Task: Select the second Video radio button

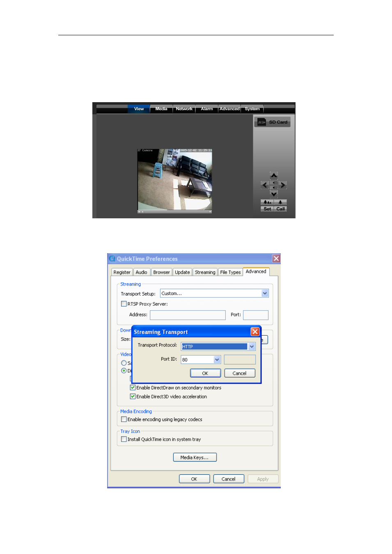Action: [x=124, y=371]
